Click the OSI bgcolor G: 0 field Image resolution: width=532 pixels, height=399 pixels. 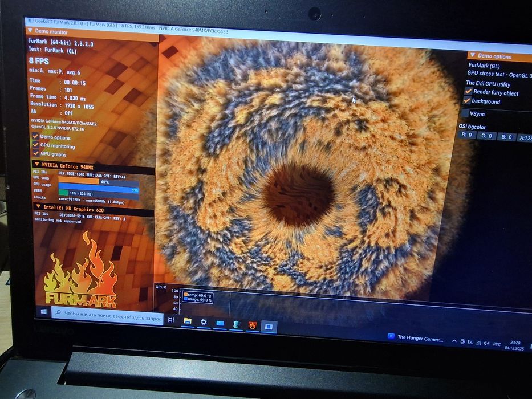[486, 136]
